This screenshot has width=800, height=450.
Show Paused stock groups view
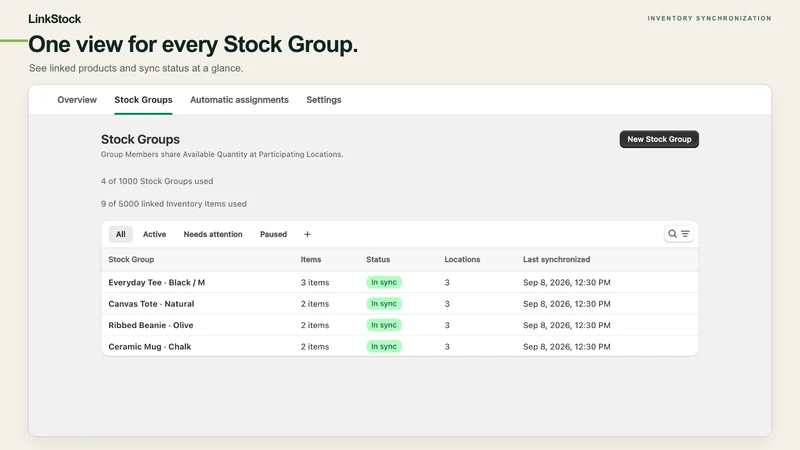coord(273,234)
